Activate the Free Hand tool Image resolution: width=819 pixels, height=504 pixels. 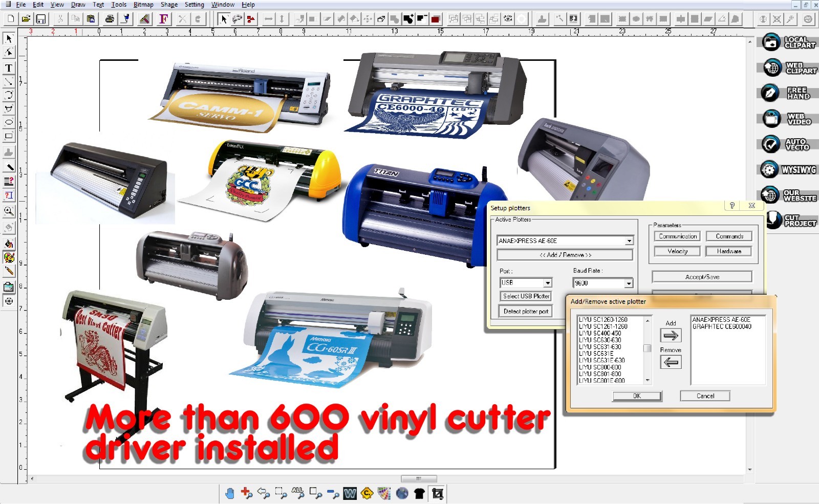789,93
